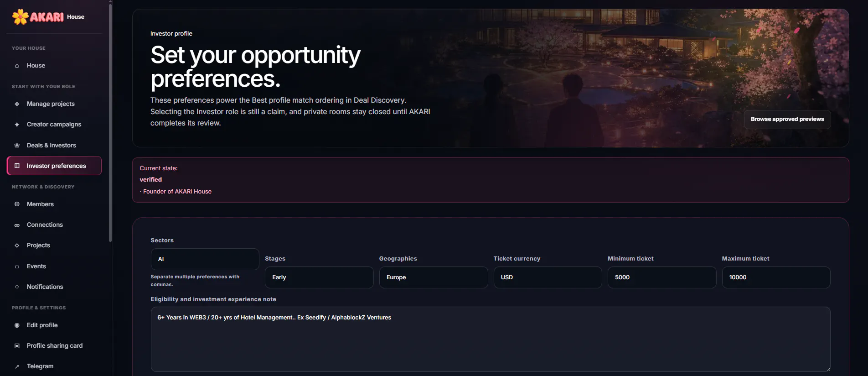Open Notifications

(x=54, y=287)
